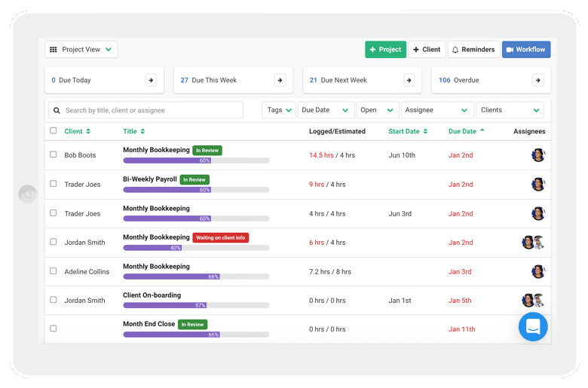The image size is (588, 388).
Task: Click the Due Date ascending sort arrow
Action: point(482,130)
